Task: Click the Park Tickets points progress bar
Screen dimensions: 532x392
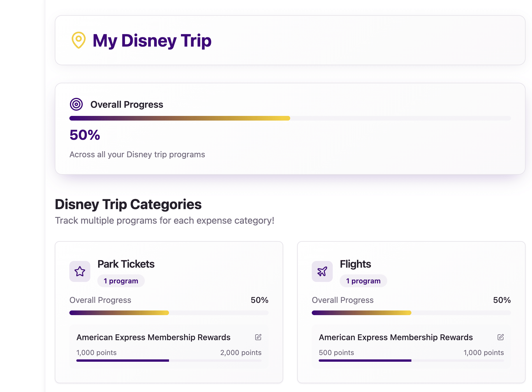Action: (x=169, y=361)
